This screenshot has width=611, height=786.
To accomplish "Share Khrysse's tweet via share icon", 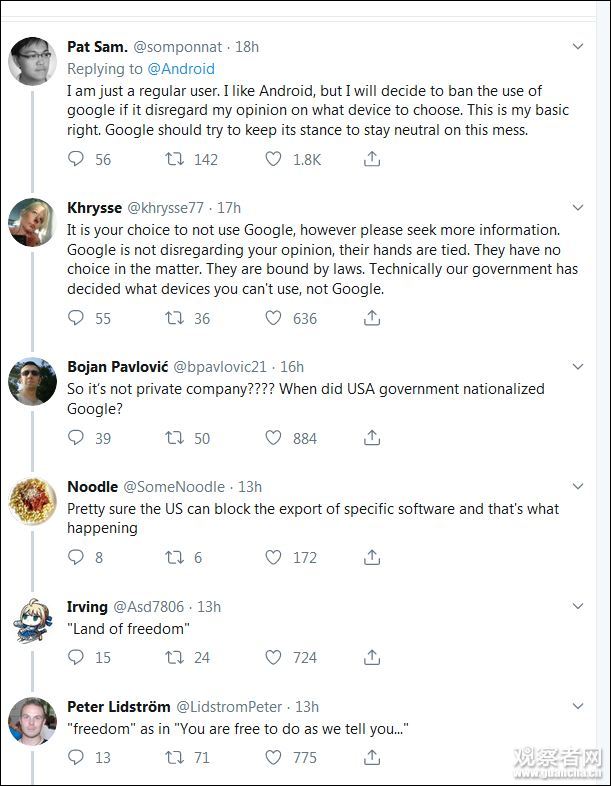I will [x=372, y=318].
